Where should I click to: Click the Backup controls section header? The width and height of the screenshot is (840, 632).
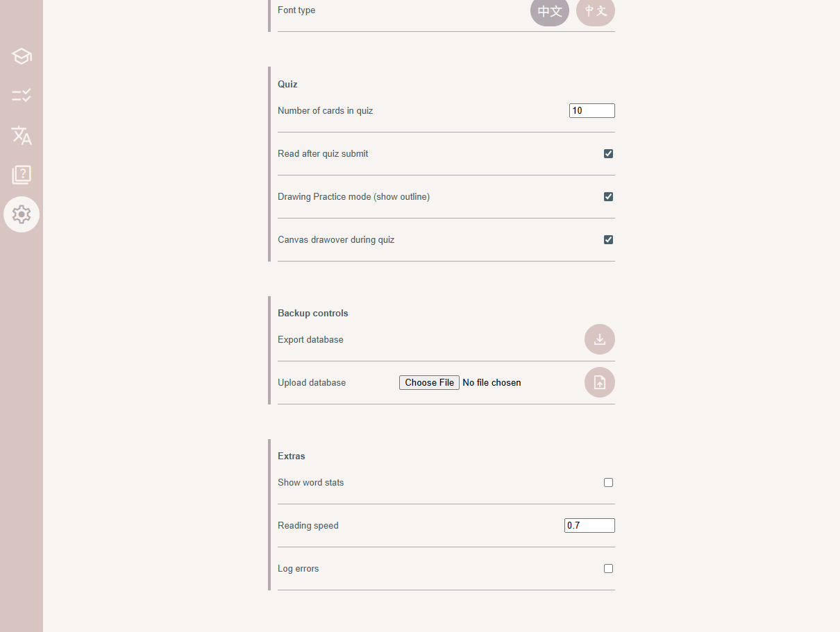(312, 313)
